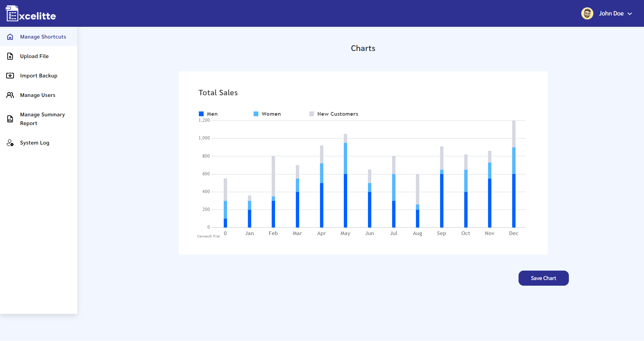This screenshot has width=644, height=341.
Task: Open the Manage Summary Report icon
Action: pyautogui.click(x=10, y=119)
